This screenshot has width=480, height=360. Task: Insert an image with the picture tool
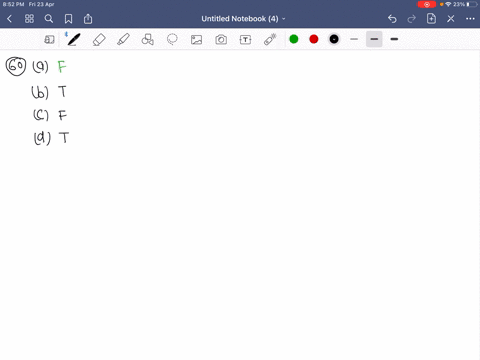tap(196, 40)
